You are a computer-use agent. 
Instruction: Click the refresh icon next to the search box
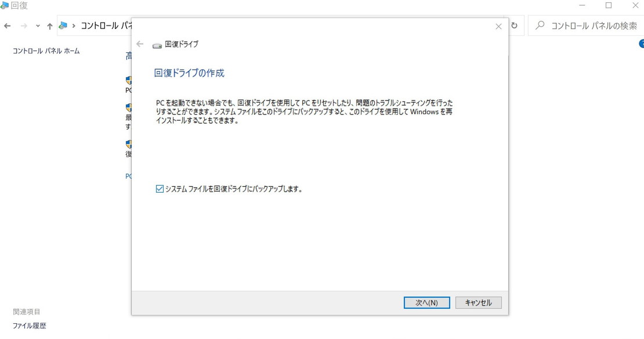pos(514,26)
